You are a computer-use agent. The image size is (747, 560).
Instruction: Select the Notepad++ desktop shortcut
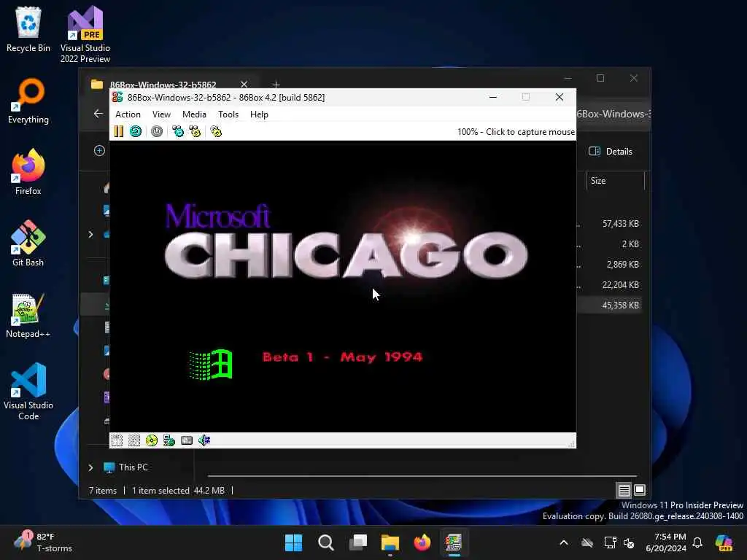[28, 315]
